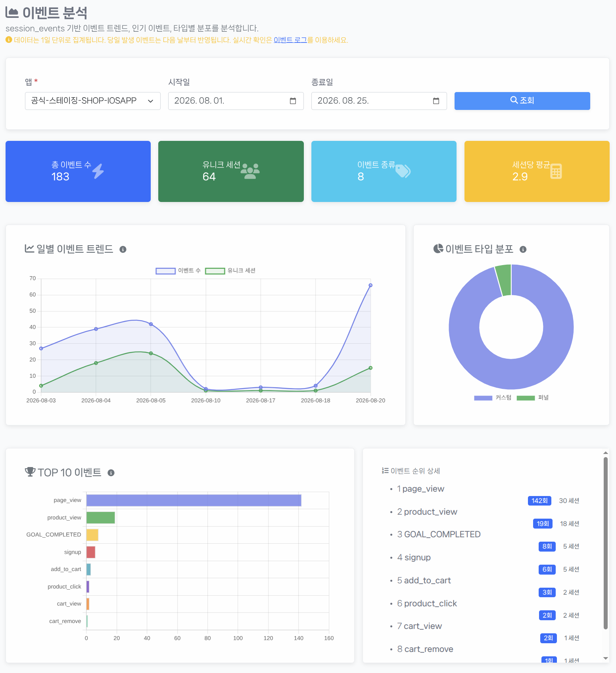Click the page_view bar in TOP 10 chart
The image size is (616, 673).
click(194, 500)
